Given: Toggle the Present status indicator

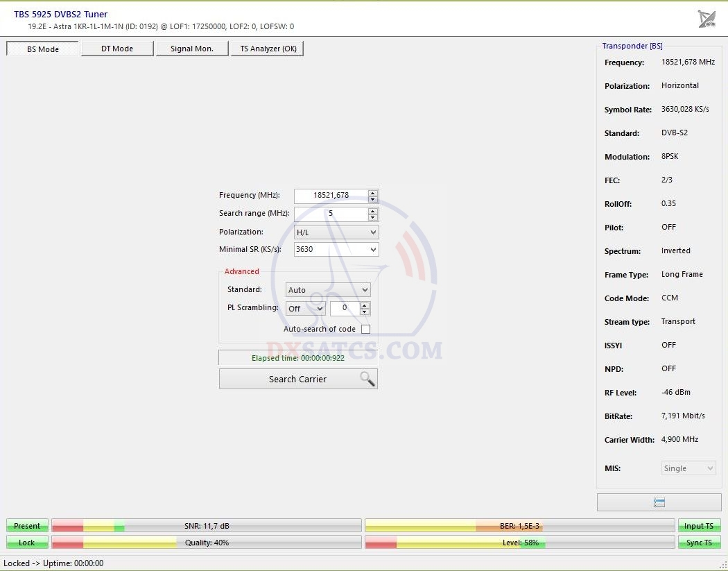Looking at the screenshot, I should pyautogui.click(x=27, y=526).
